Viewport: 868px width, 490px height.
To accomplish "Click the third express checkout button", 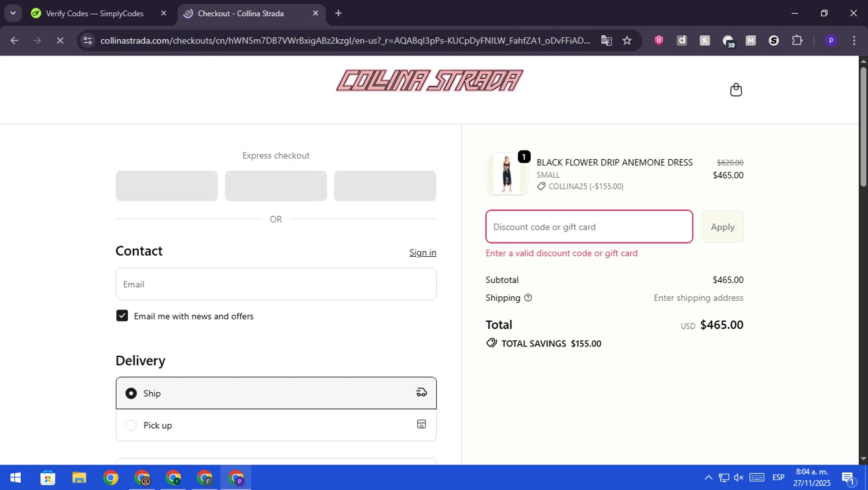I will 385,186.
